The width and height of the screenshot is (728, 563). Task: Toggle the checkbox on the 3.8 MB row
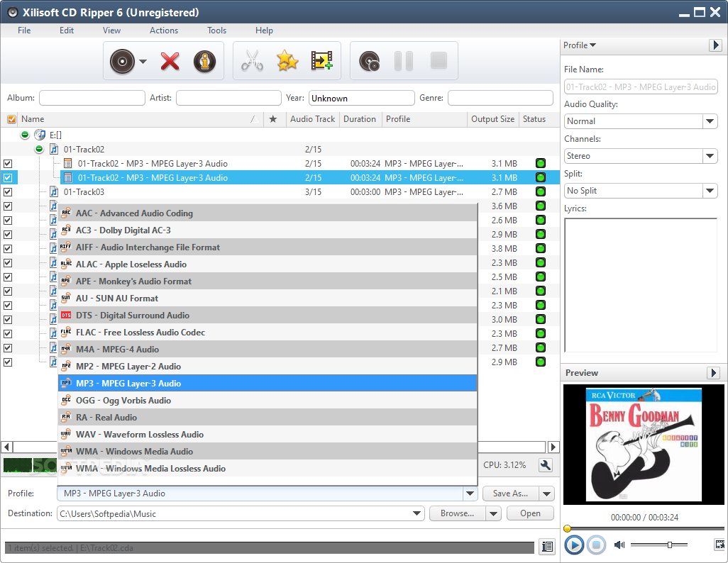pyautogui.click(x=8, y=249)
